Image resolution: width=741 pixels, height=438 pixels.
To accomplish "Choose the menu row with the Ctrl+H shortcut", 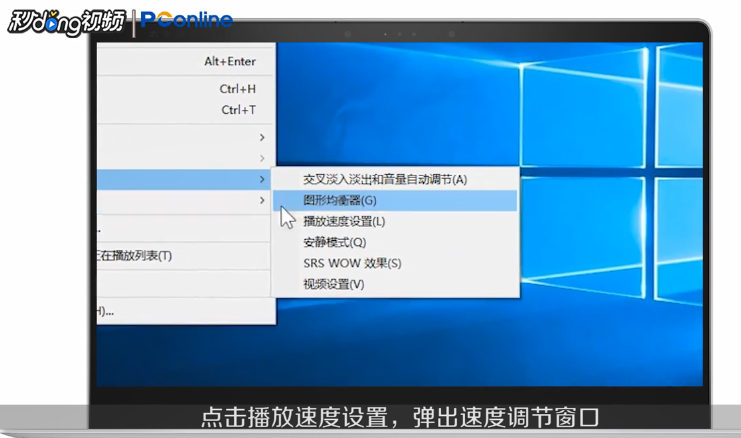I will (x=186, y=89).
